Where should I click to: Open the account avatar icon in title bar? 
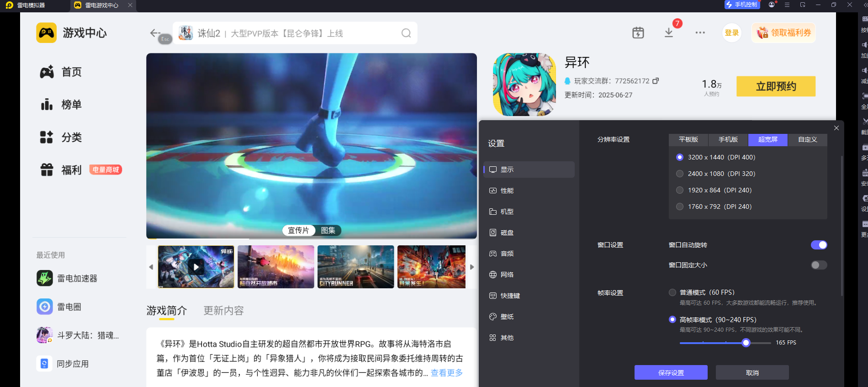(x=772, y=5)
